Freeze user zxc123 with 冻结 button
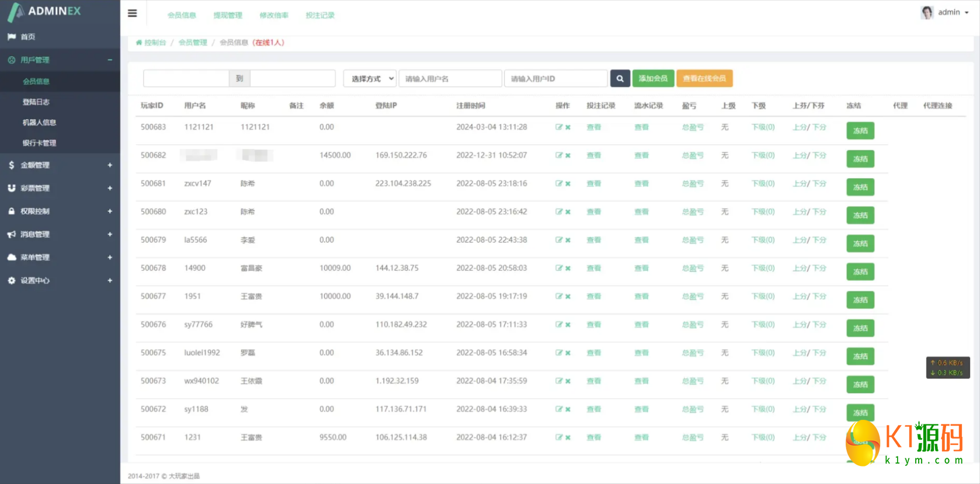 click(x=860, y=215)
